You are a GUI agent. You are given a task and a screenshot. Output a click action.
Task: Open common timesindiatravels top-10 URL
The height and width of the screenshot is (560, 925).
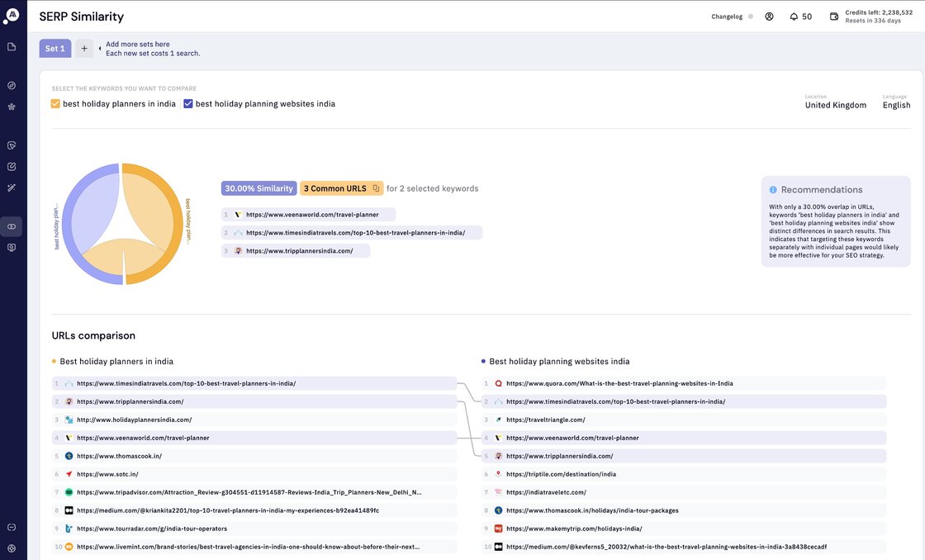[352, 232]
